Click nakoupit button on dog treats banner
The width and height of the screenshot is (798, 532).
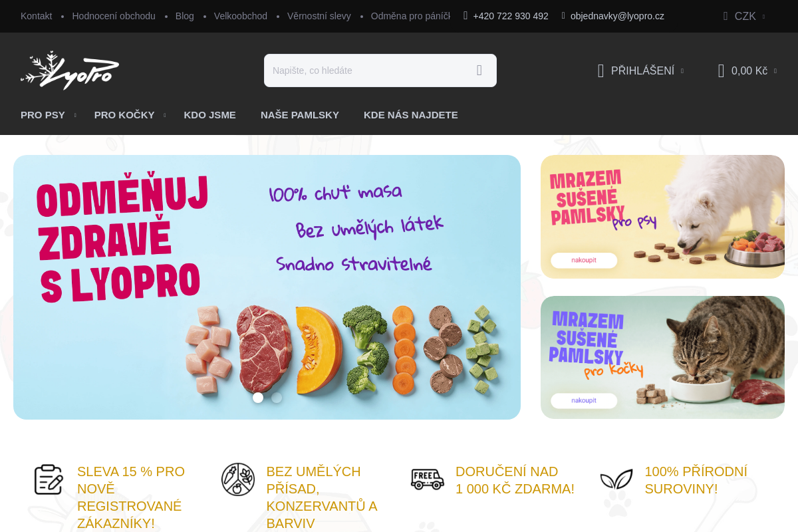point(584,260)
